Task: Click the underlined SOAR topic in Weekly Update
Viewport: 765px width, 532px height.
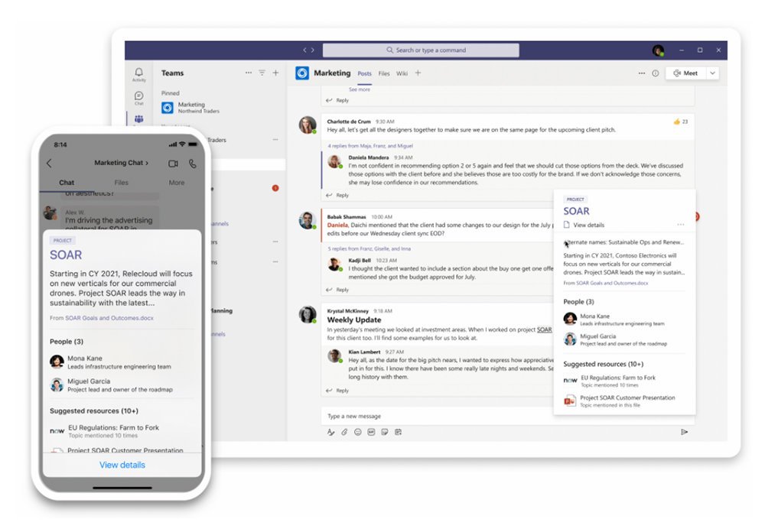Action: pos(544,329)
